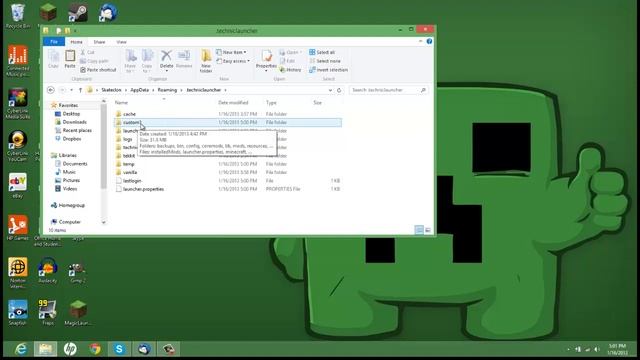Select Homegroup in navigation pane
This screenshot has width=640, height=360.
[x=71, y=205]
